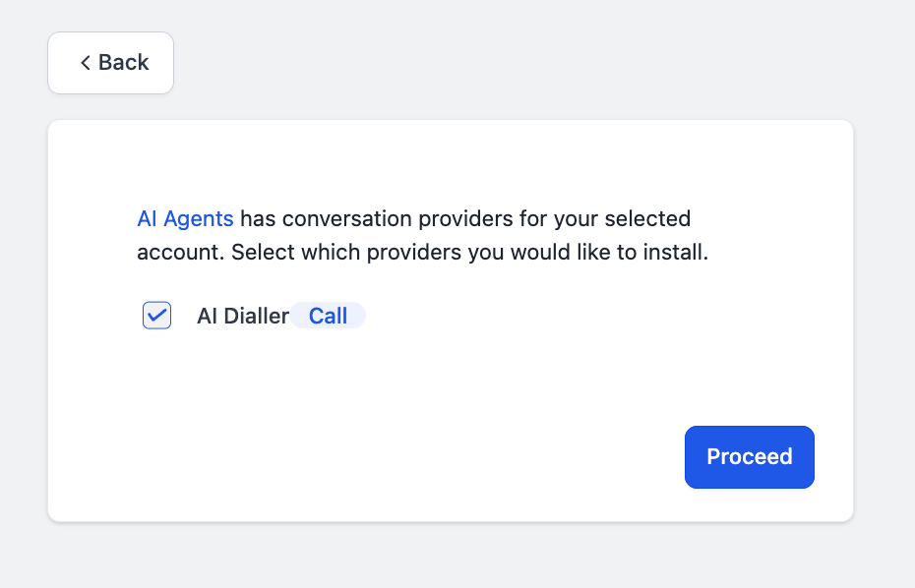Click the checkmark inside the AI Dialler checkbox
This screenshot has height=588, width=915.
155,315
